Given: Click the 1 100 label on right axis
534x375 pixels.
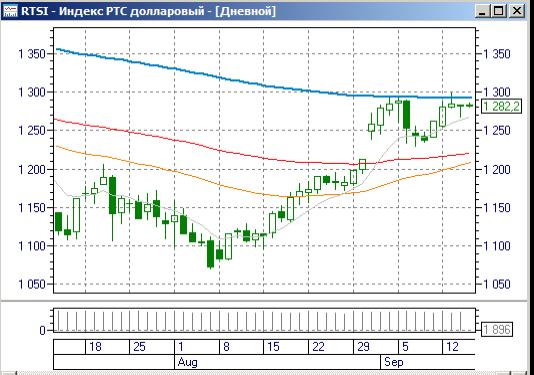Looking at the screenshot, I should coord(497,246).
